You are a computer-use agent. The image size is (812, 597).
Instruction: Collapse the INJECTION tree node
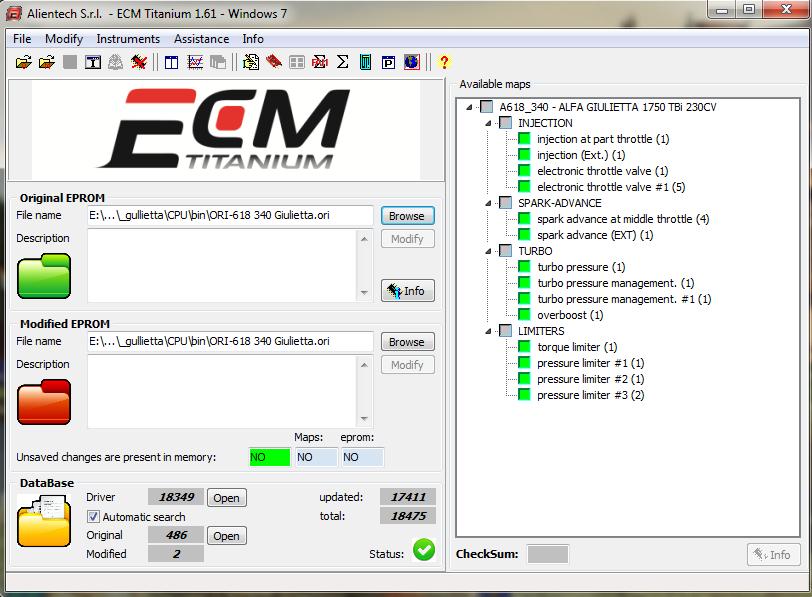click(488, 123)
